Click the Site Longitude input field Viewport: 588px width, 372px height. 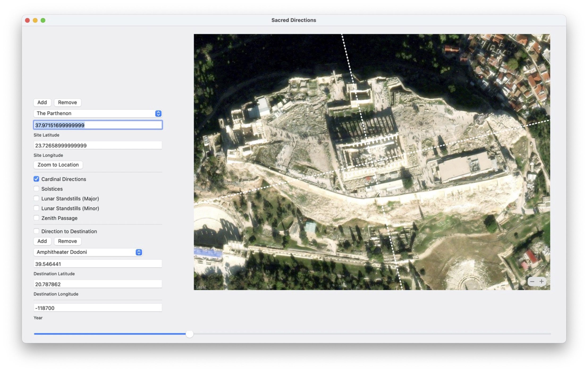coord(98,145)
